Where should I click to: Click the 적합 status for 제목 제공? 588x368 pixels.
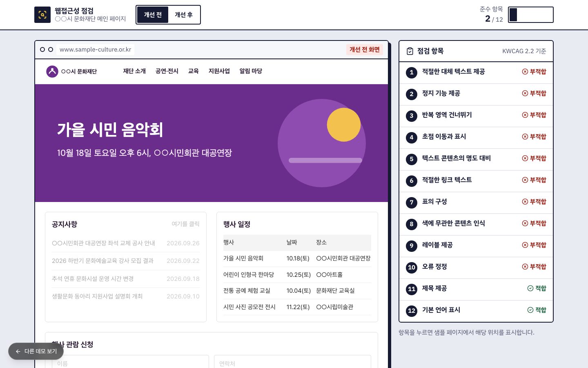tap(537, 288)
